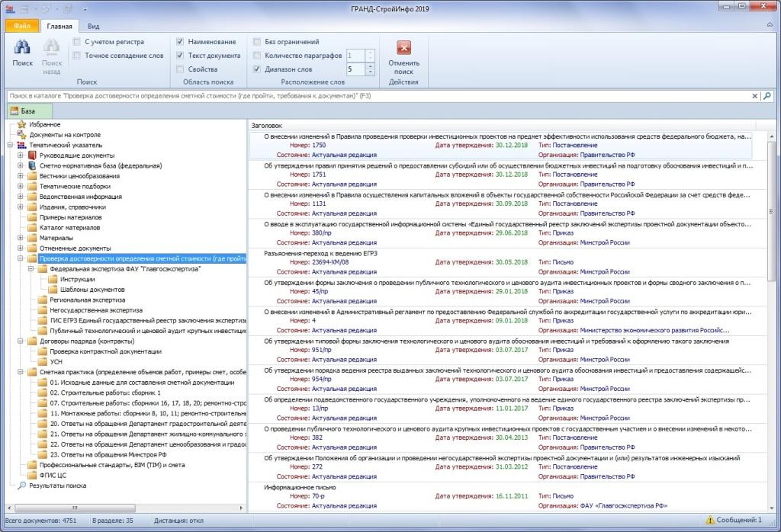Collapse the Тематический указатель tree node

[x=10, y=146]
